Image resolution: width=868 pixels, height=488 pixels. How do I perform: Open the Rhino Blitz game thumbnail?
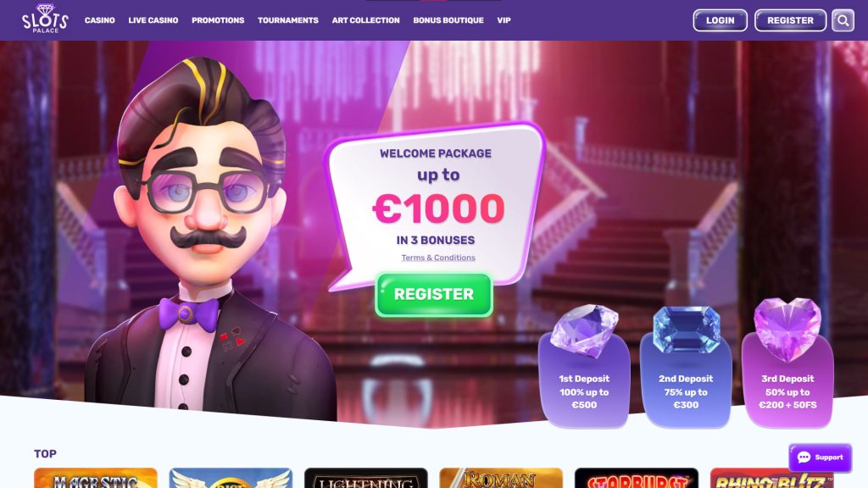click(771, 478)
